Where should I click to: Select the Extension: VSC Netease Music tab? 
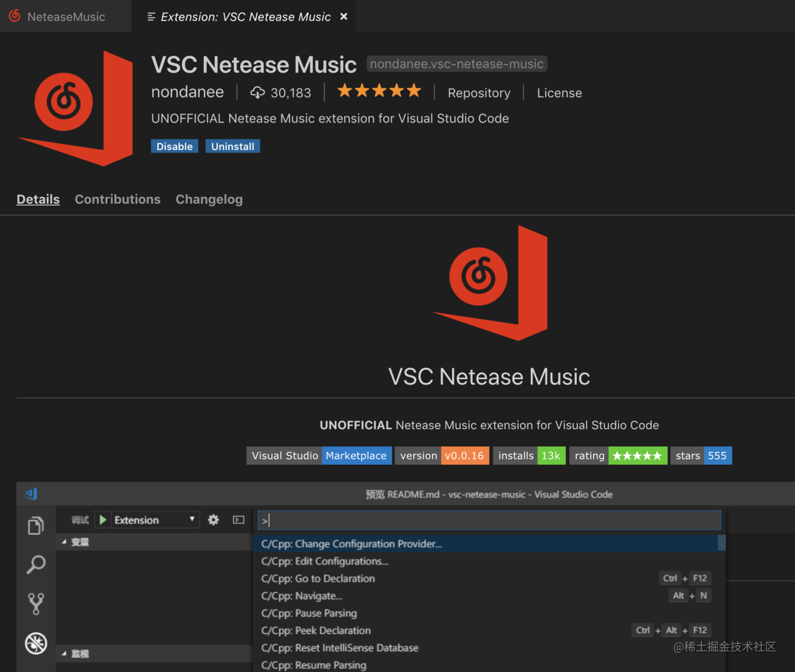pos(246,17)
